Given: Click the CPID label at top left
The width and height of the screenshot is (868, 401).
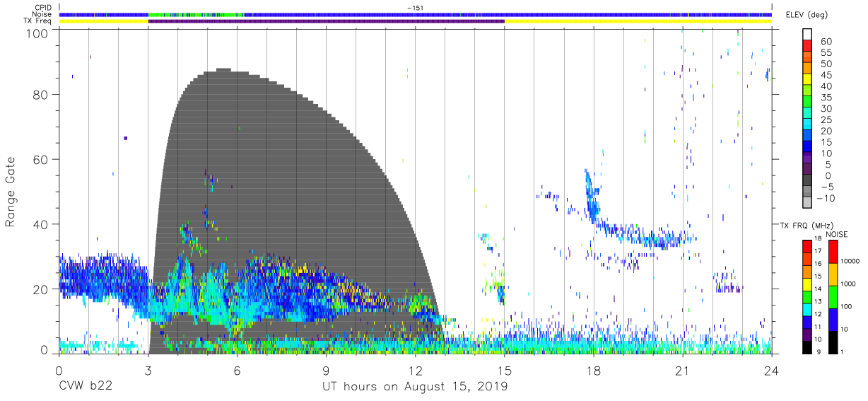Looking at the screenshot, I should [x=45, y=8].
